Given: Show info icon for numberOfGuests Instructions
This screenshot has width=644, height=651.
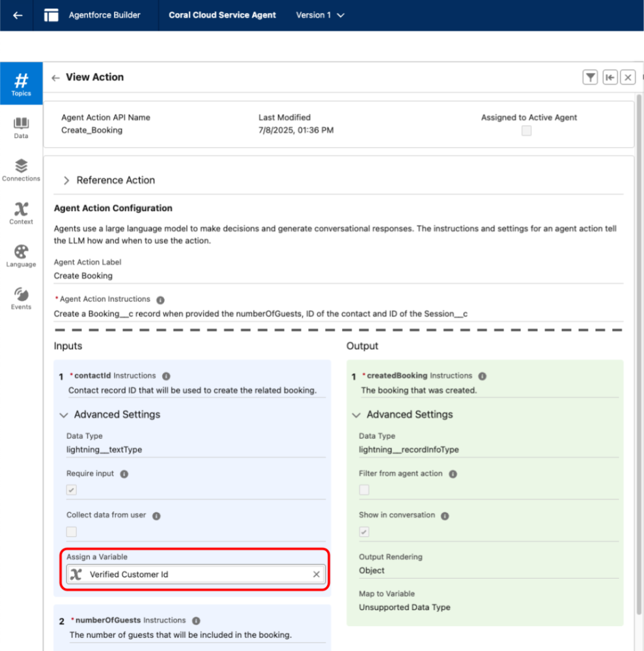Looking at the screenshot, I should pos(196,620).
